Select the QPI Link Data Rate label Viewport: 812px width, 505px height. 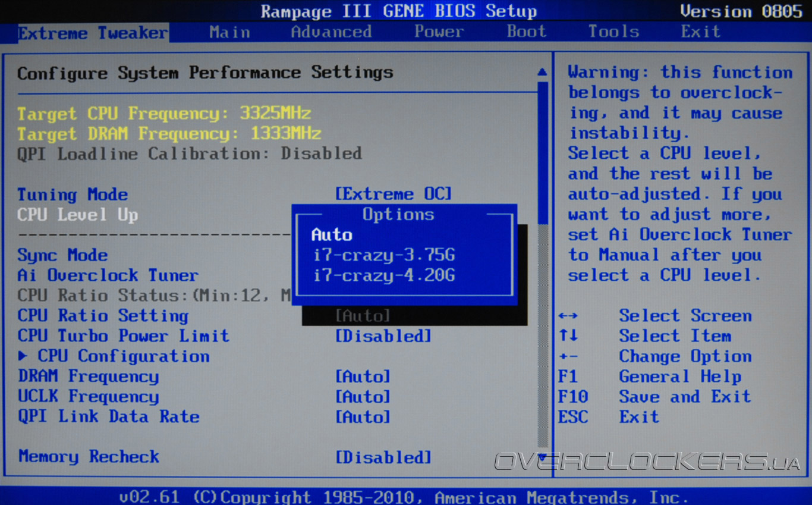108,417
